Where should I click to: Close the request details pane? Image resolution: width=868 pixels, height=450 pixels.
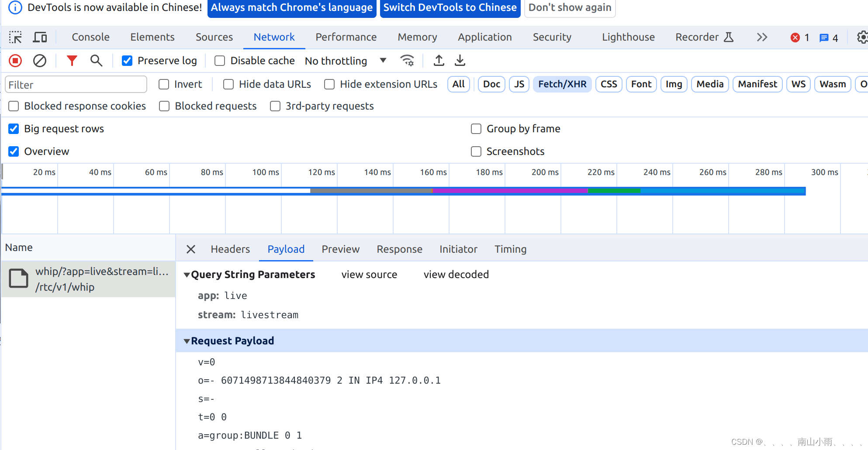coord(191,249)
